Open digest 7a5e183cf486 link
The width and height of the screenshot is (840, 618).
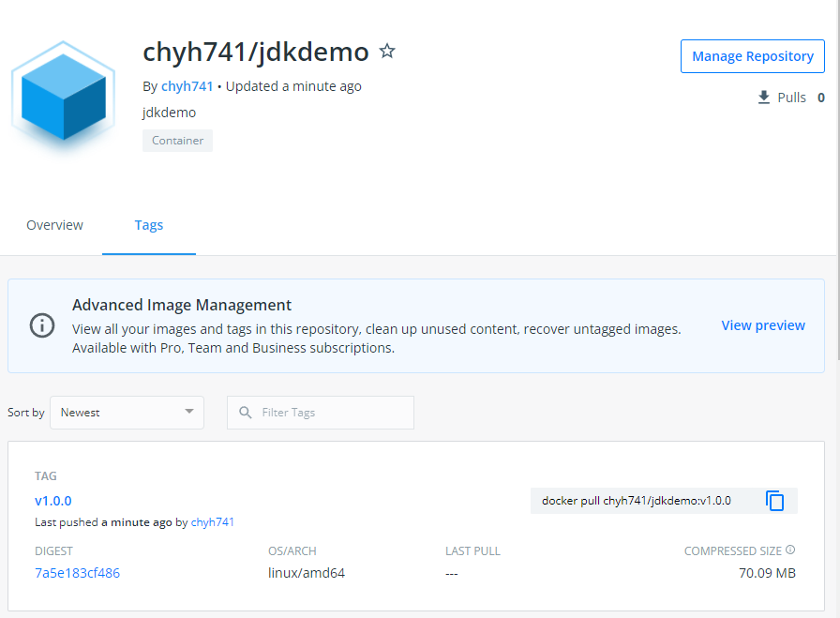[77, 573]
